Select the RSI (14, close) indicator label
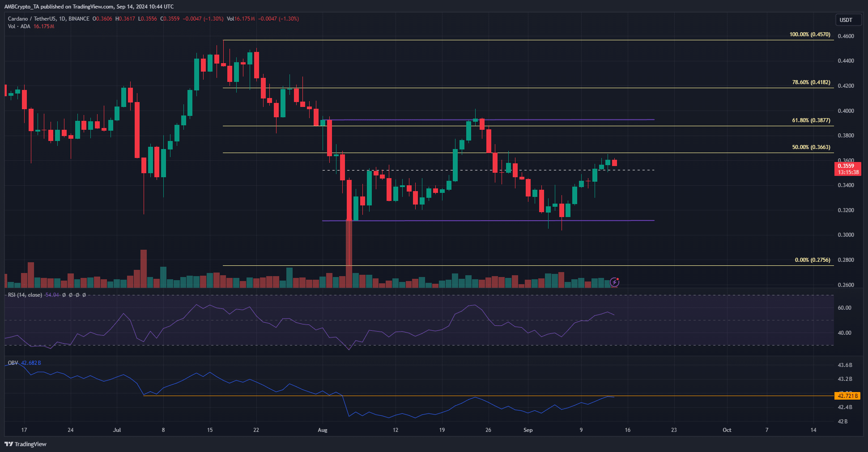The width and height of the screenshot is (868, 452). click(25, 295)
